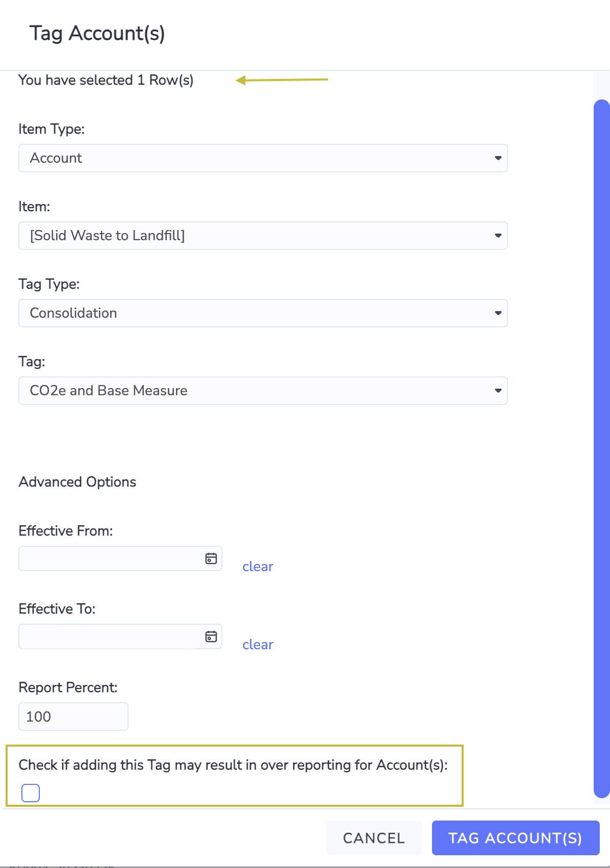The image size is (610, 868).
Task: Open the Effective From calendar icon
Action: pos(211,558)
